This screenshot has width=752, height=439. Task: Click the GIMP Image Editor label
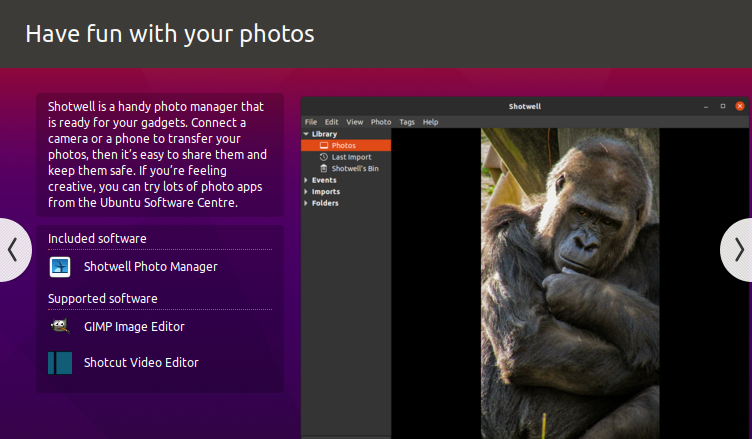click(x=134, y=326)
